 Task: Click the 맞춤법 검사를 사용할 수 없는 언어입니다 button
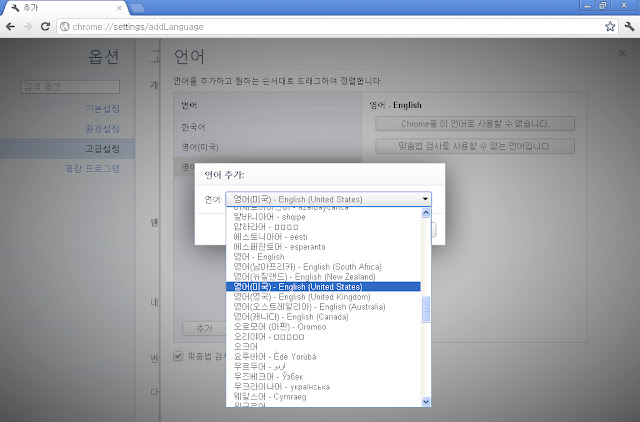[x=475, y=146]
